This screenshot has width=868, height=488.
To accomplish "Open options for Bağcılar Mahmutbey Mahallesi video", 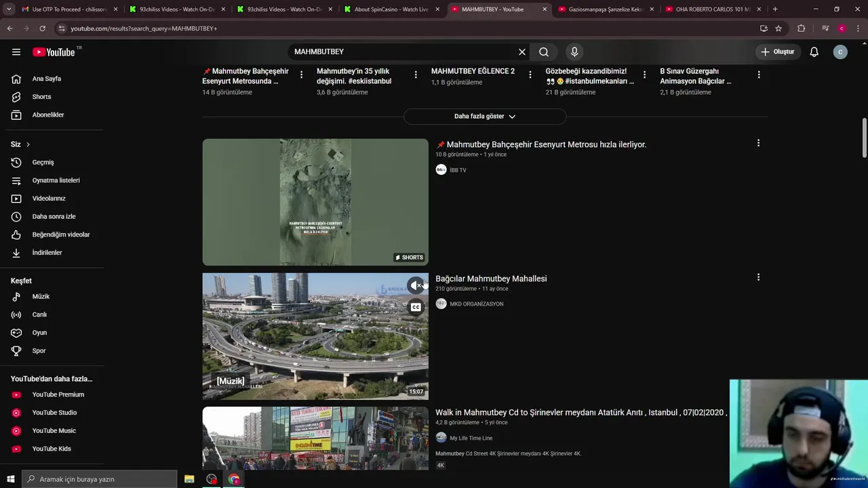I will click(758, 277).
